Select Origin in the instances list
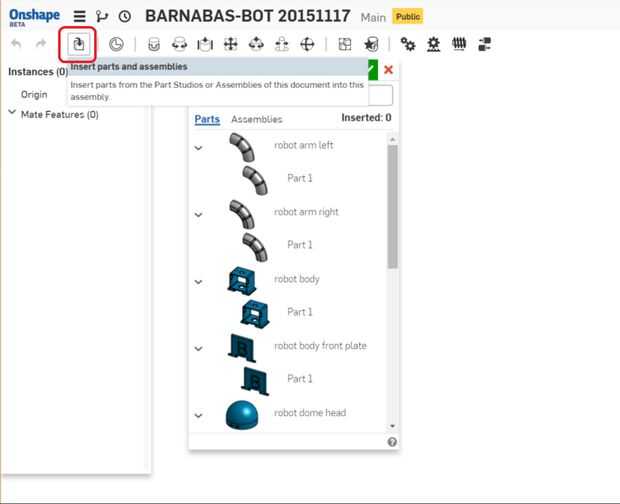 coord(34,94)
